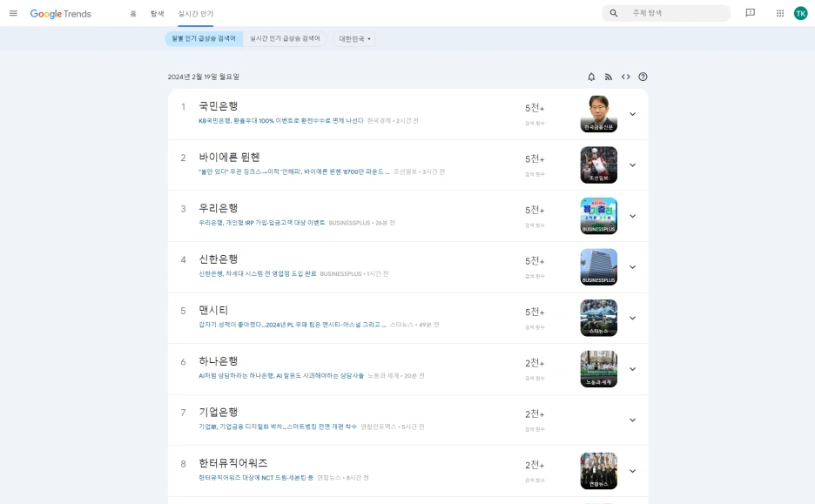
Task: Open the notifications bell icon
Action: tap(592, 77)
